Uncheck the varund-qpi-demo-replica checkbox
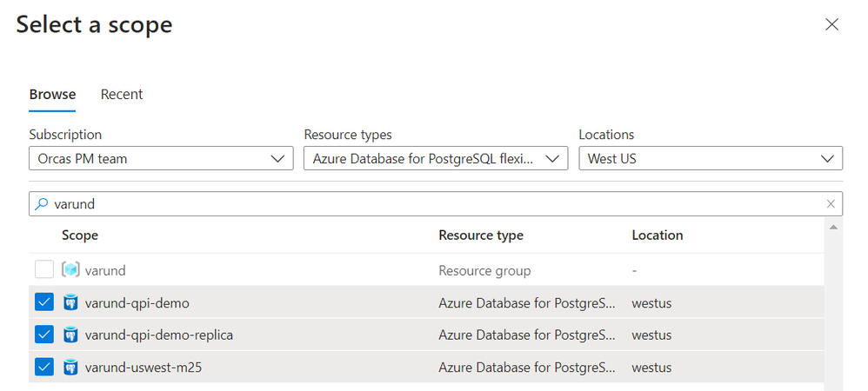Viewport: 868px width, 391px height. tap(44, 335)
